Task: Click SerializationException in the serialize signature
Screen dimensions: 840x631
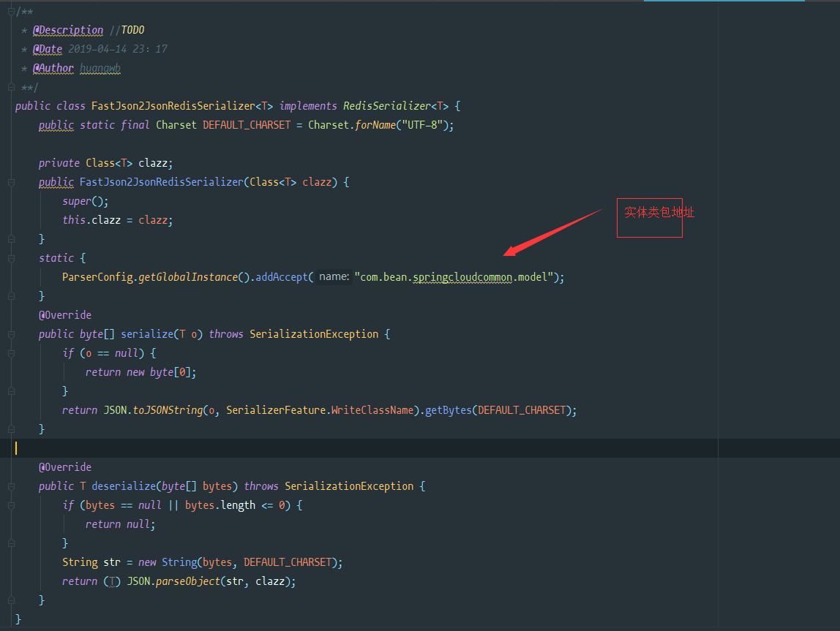Action: [314, 333]
